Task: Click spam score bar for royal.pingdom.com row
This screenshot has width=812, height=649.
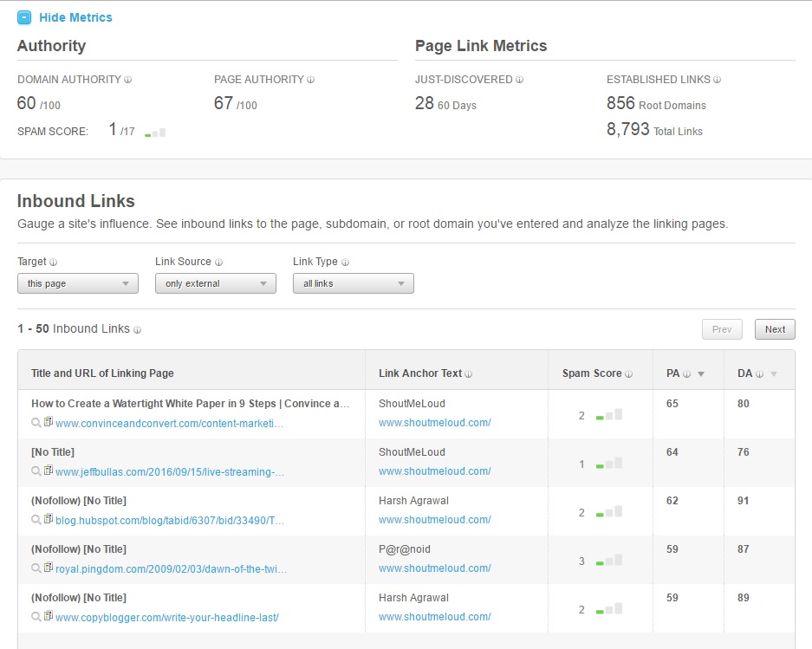Action: (609, 561)
